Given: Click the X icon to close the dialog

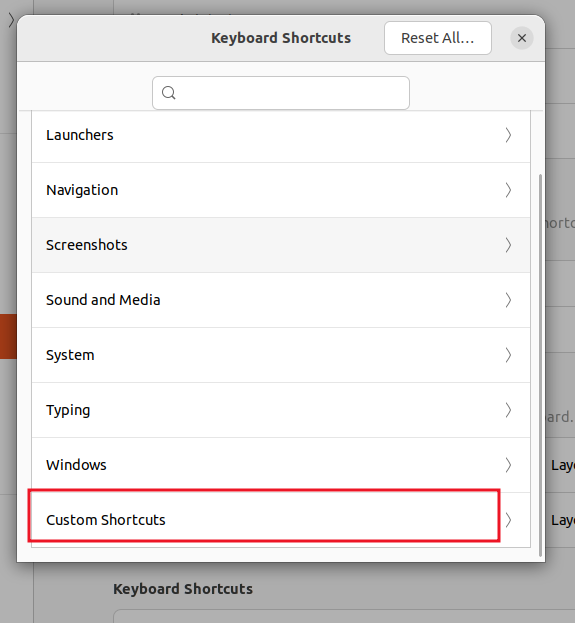Looking at the screenshot, I should click(x=522, y=38).
